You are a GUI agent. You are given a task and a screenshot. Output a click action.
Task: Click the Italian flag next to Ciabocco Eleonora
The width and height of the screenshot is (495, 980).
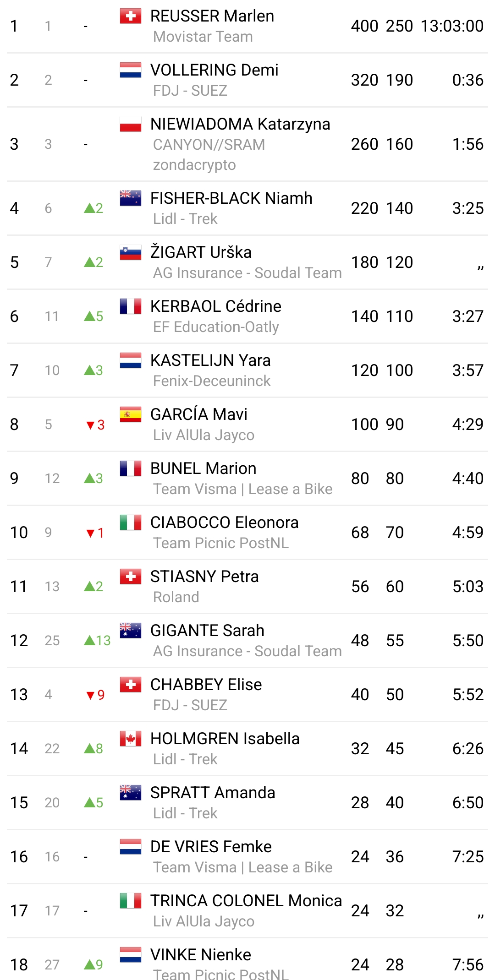pos(131,523)
